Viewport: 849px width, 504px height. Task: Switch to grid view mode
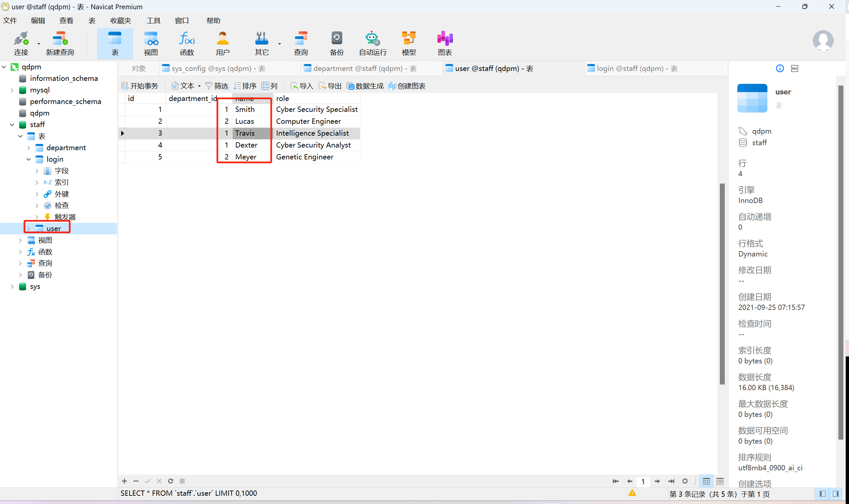(706, 481)
